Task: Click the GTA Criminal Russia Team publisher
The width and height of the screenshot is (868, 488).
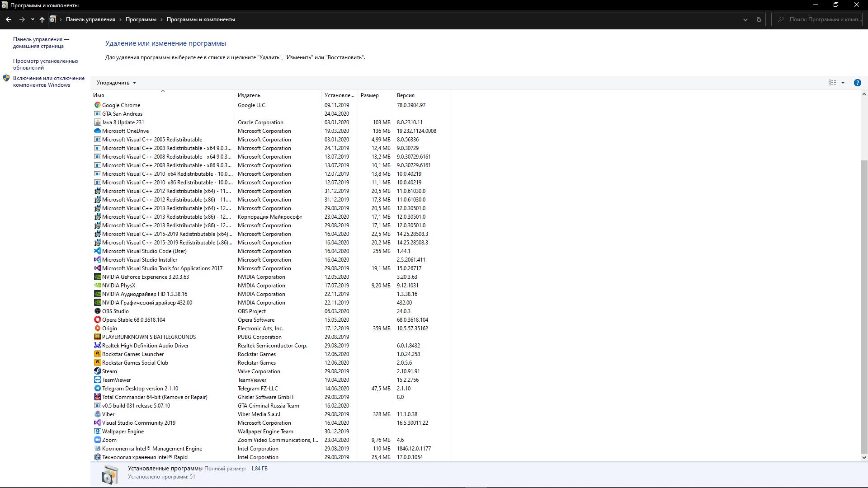Action: click(x=269, y=405)
